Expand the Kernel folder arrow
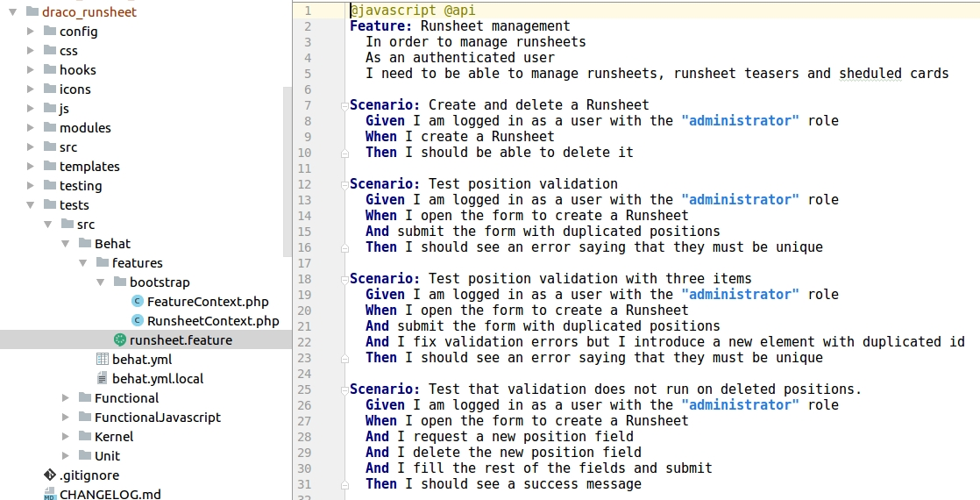The height and width of the screenshot is (500, 980). tap(66, 436)
